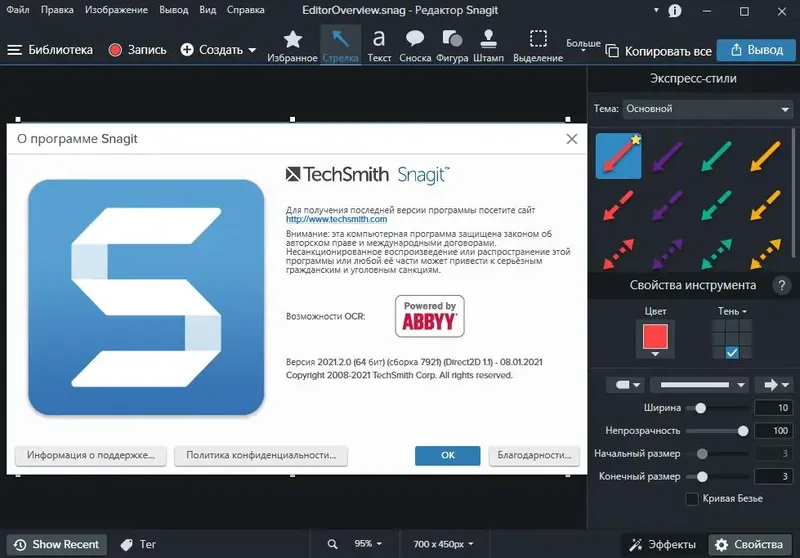Select the Arrow tool in toolbar
The image size is (800, 558).
tap(340, 46)
